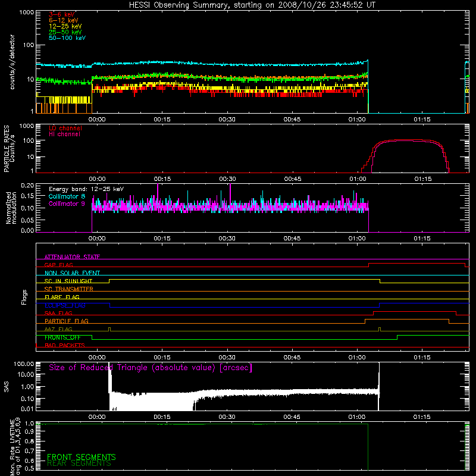Select the Collimator 8 legend entry
Screen dimensions: 476x476
click(x=67, y=196)
